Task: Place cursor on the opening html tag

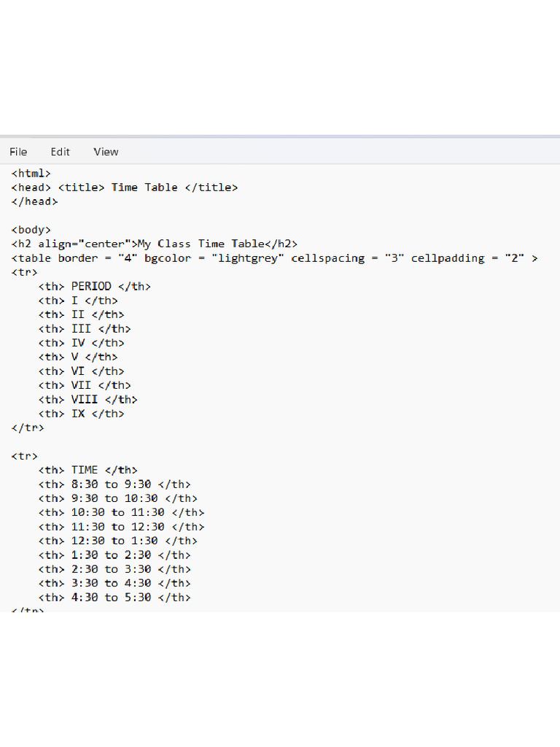Action: coord(31,174)
